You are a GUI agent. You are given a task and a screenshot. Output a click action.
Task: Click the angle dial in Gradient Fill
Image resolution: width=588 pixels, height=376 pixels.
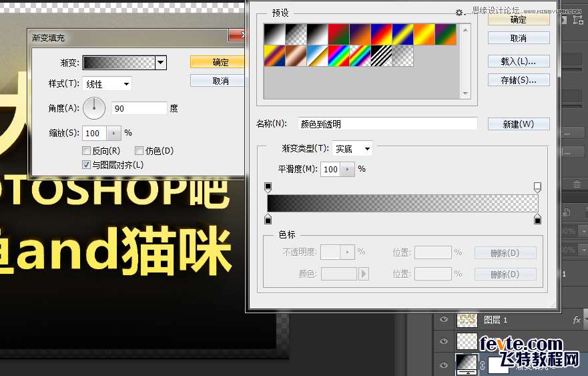[x=95, y=108]
